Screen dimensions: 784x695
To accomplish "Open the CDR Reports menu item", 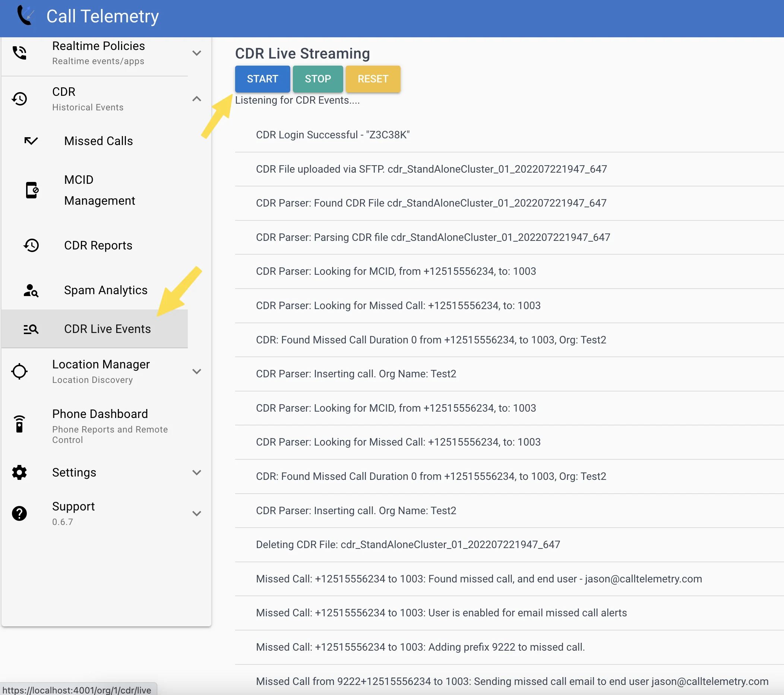I will click(x=98, y=246).
